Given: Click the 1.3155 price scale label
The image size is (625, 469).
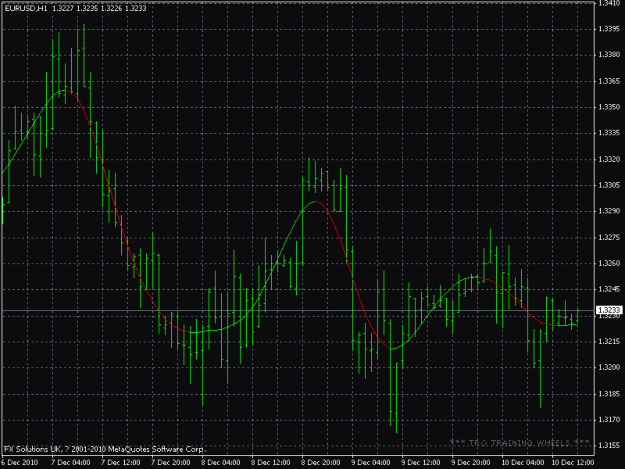Looking at the screenshot, I should click(x=609, y=445).
